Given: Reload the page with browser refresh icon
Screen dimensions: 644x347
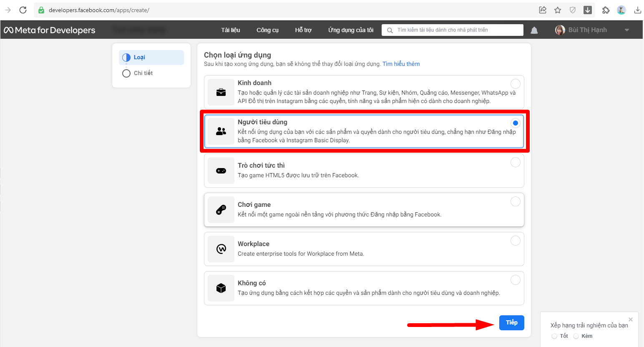Looking at the screenshot, I should pyautogui.click(x=23, y=10).
